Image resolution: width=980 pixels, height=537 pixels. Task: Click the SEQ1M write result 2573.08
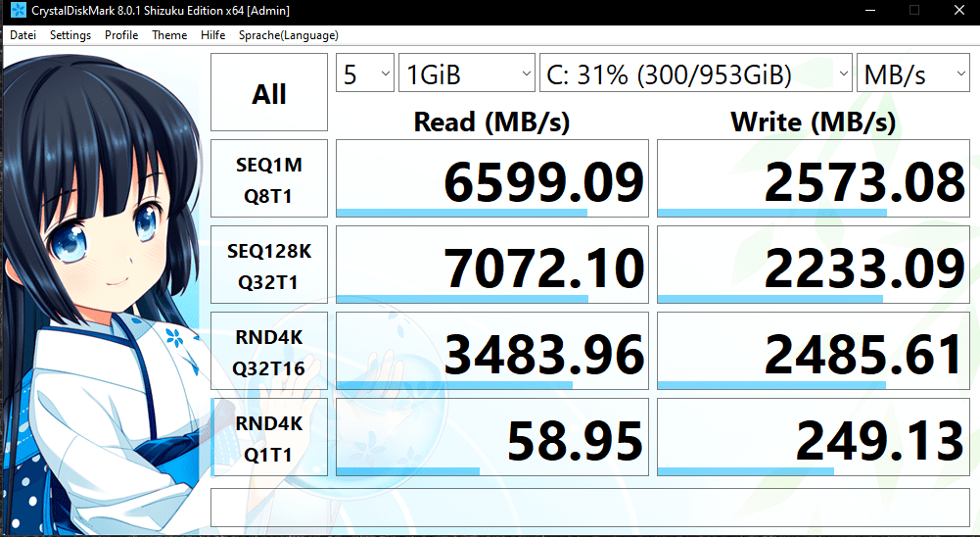coord(814,178)
